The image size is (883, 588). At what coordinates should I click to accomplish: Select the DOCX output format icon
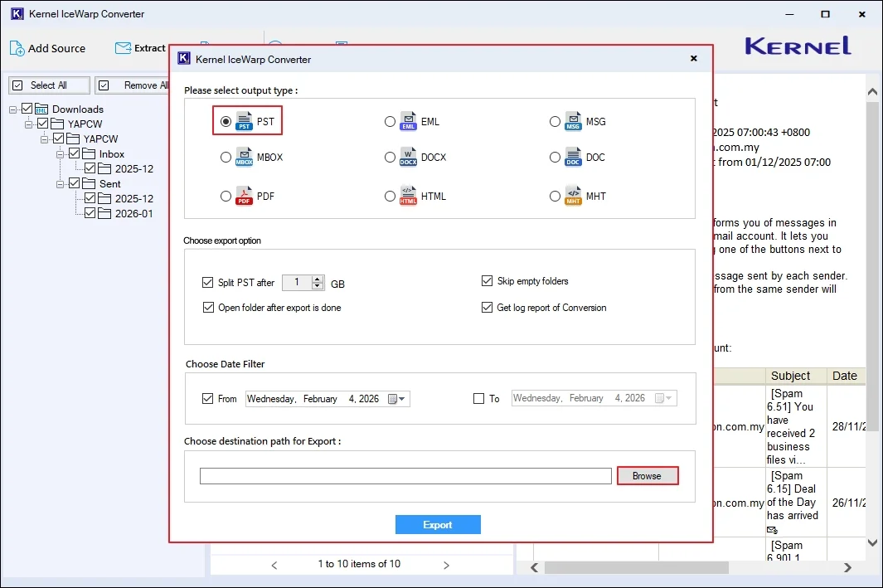(409, 158)
